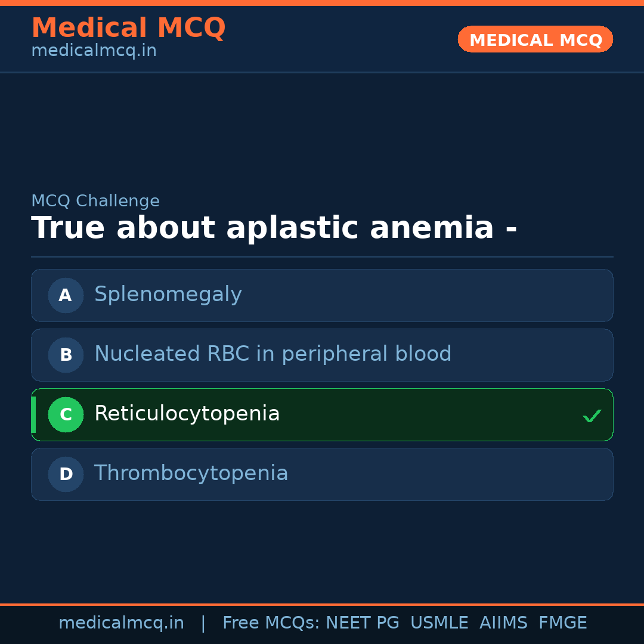Click USMLE in the footer
The width and height of the screenshot is (644, 644).
tap(439, 623)
